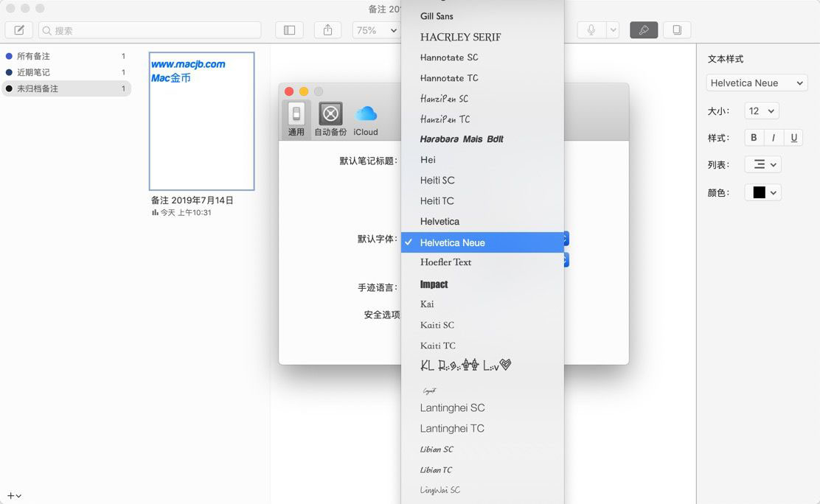Choose Kaiti SC font

point(482,325)
